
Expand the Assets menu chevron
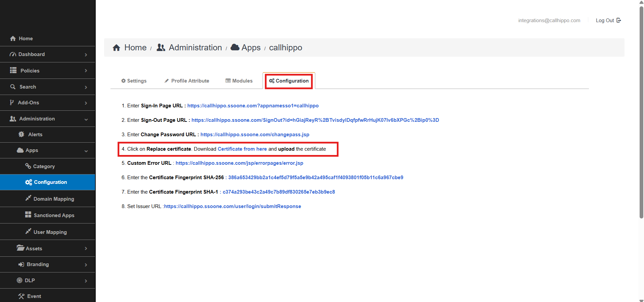coord(86,249)
